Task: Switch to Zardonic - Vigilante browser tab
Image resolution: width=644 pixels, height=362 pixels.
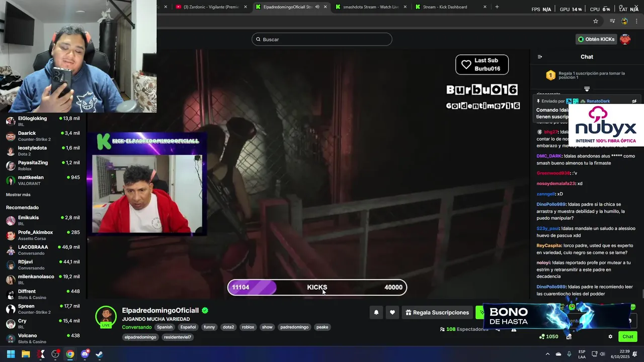Action: tap(211, 7)
